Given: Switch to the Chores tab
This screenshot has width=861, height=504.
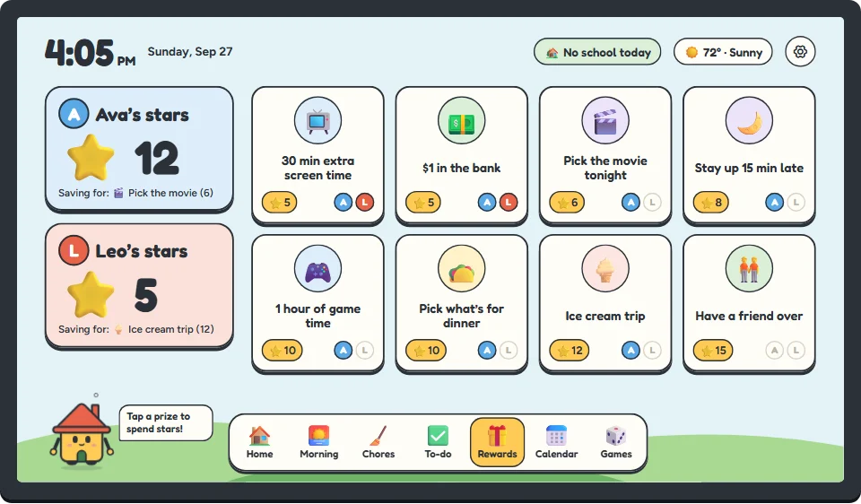Looking at the screenshot, I should (378, 442).
